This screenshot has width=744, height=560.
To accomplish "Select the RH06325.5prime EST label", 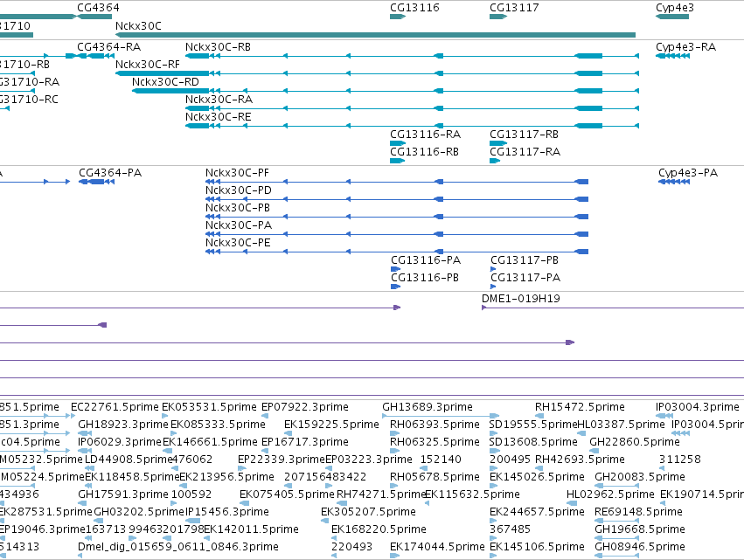I will (x=435, y=442).
